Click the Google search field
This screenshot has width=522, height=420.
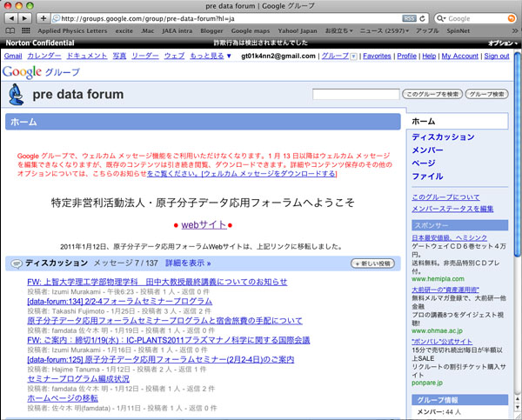pos(476,18)
